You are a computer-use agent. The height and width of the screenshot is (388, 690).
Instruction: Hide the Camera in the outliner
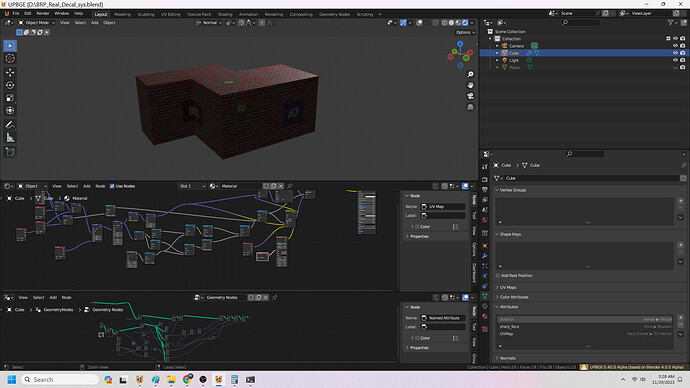[x=675, y=46]
